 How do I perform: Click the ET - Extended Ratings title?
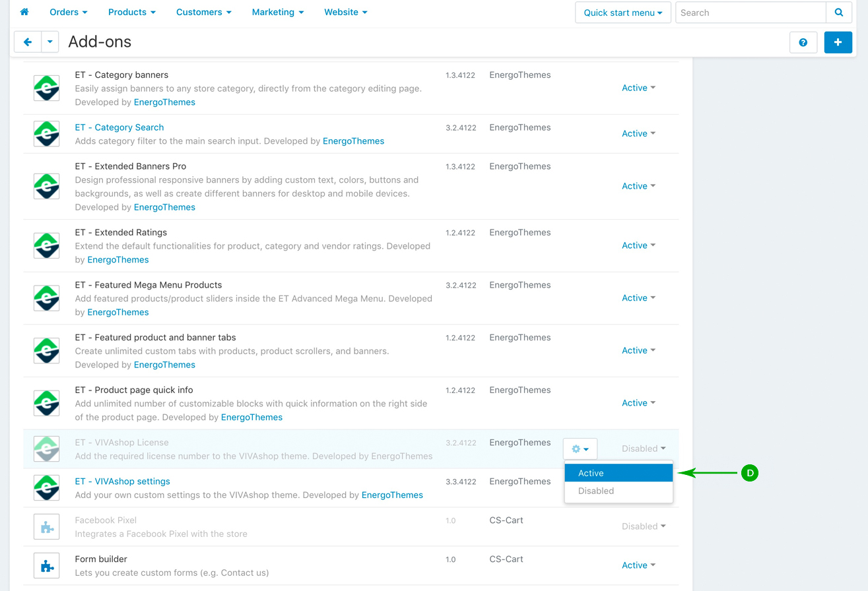tap(121, 232)
